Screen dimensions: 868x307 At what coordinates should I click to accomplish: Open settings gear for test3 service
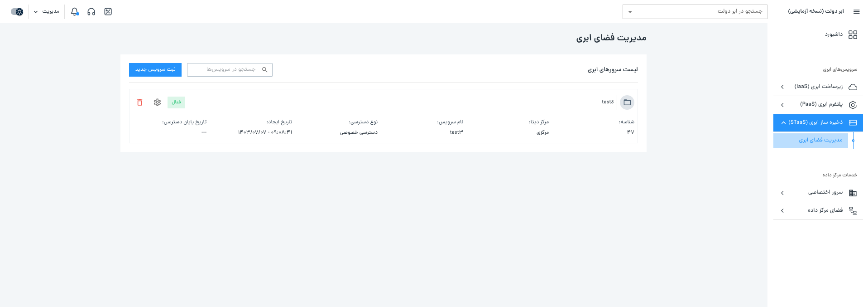pos(157,102)
